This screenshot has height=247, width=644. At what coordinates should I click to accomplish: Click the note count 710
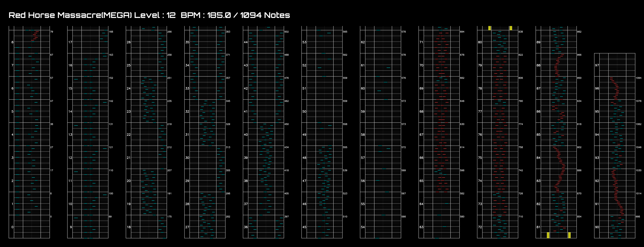pos(521,216)
